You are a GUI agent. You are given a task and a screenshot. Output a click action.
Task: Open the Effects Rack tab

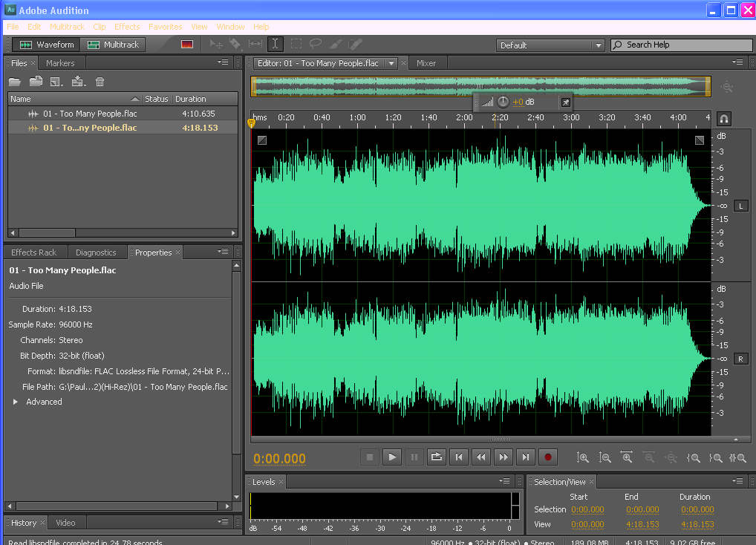(33, 252)
